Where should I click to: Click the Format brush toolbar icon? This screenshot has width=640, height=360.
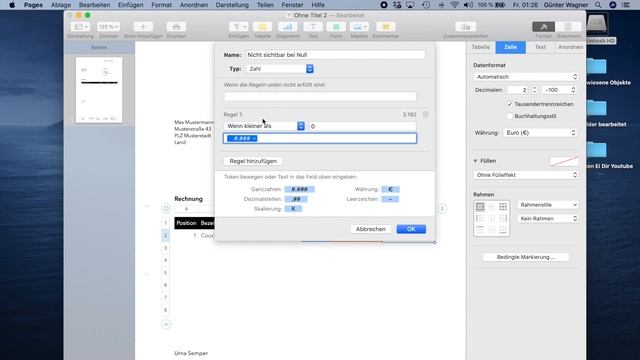(543, 27)
